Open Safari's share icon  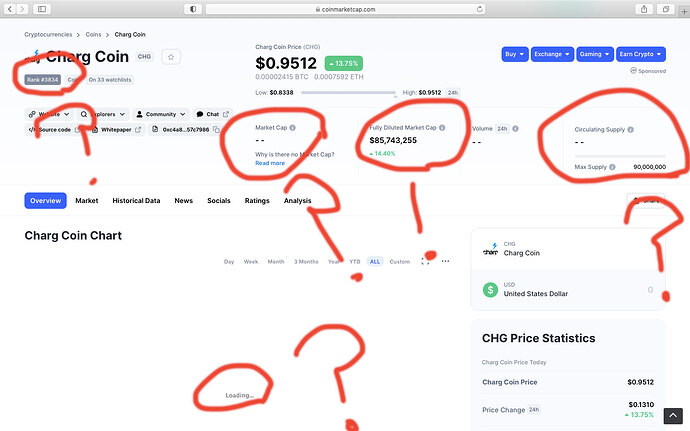[x=644, y=9]
